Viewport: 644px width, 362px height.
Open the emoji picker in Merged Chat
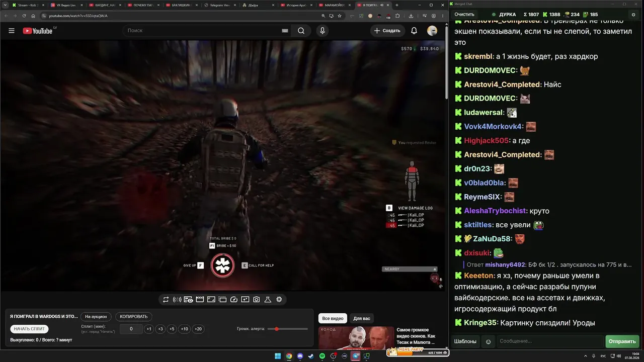[488, 342]
